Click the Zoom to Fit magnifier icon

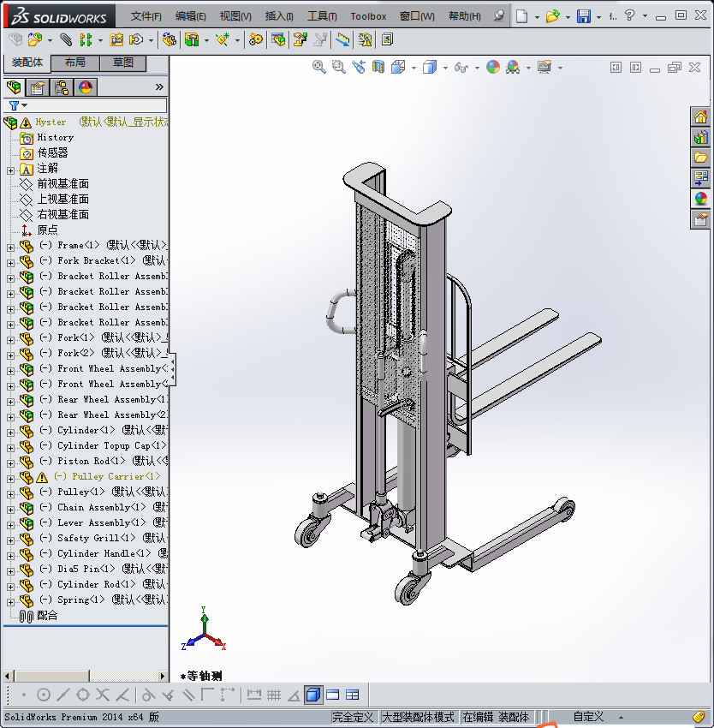point(319,68)
